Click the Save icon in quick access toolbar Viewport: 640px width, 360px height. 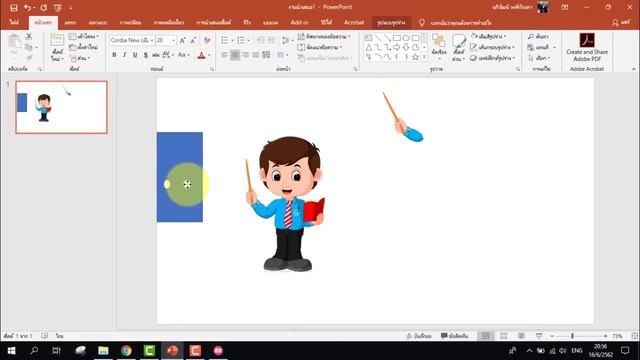click(x=13, y=7)
